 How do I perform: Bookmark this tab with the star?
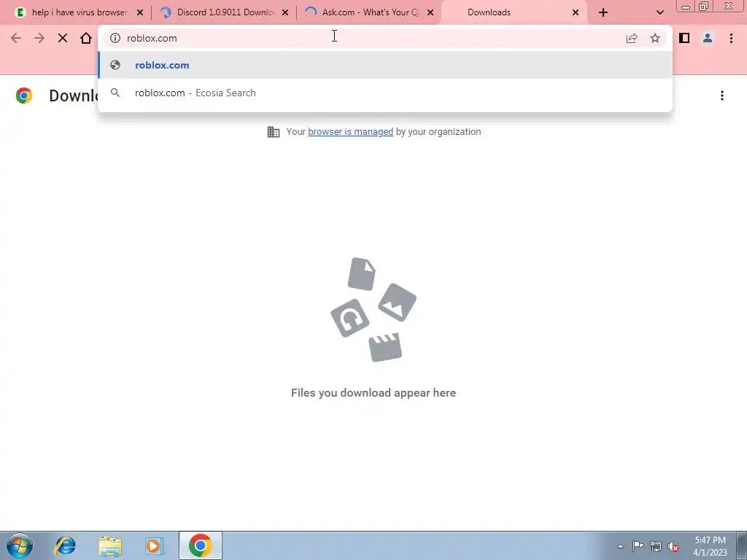point(655,38)
